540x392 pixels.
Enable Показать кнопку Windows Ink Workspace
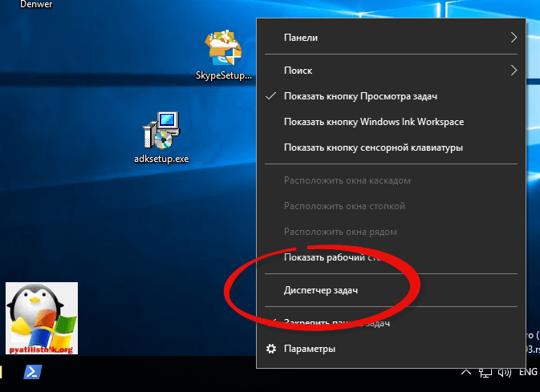[x=373, y=122]
